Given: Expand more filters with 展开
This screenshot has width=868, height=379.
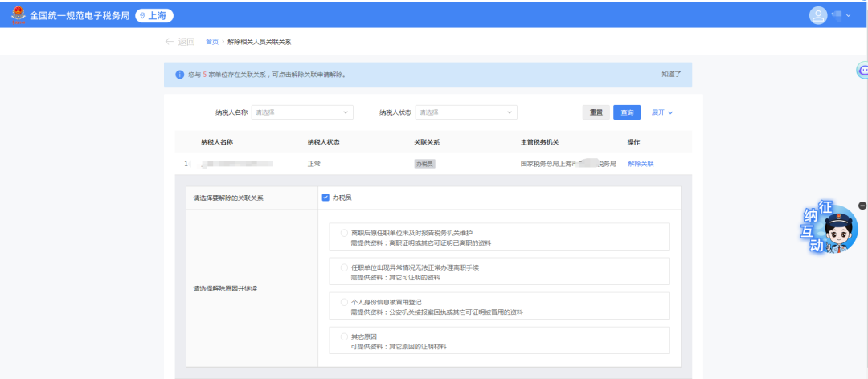Looking at the screenshot, I should click(x=661, y=112).
